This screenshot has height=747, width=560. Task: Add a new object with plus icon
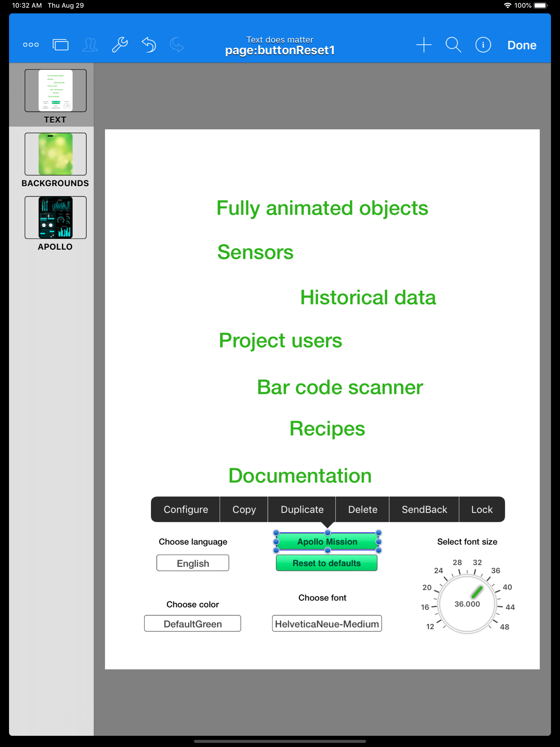click(x=424, y=45)
